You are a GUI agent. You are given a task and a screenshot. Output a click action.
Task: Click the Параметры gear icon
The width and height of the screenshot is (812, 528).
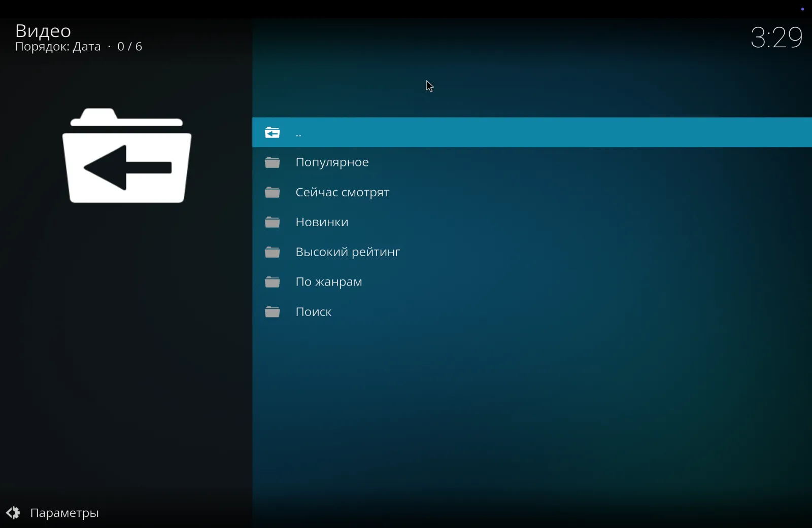point(13,513)
